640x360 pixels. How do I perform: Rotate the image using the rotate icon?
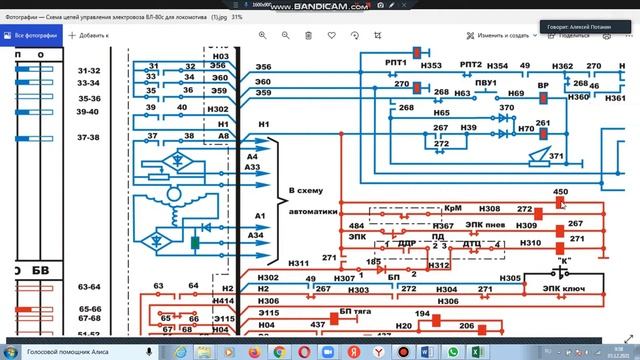[355, 36]
